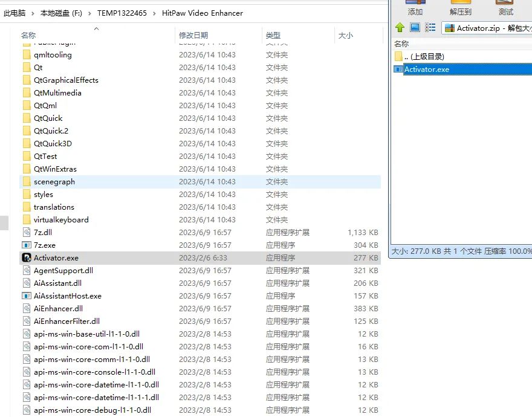The width and height of the screenshot is (532, 417).
Task: Select the Activator.exe file in Explorer list
Action: pos(200,258)
